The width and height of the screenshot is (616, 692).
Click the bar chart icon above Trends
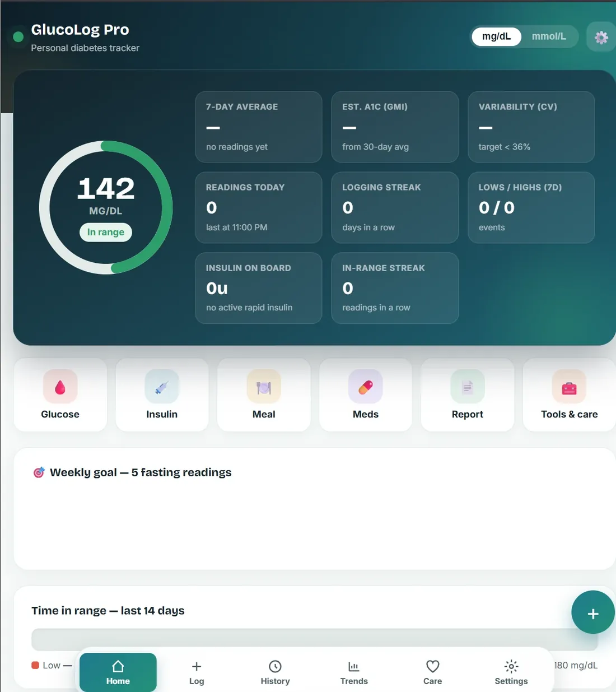point(354,666)
